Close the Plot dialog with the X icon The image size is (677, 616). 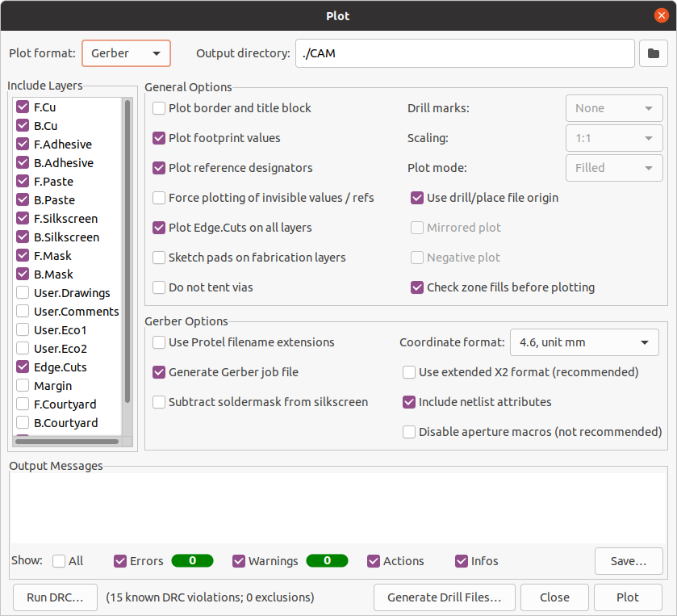(x=661, y=15)
